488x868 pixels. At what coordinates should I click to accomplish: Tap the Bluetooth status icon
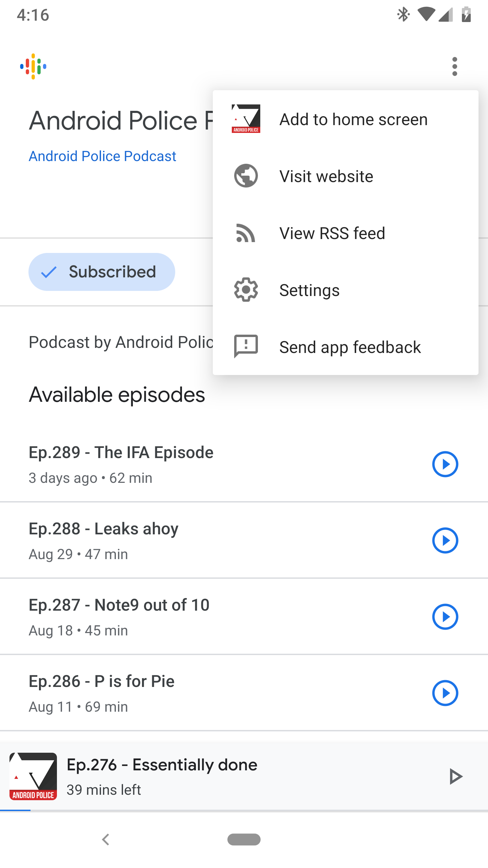pos(403,15)
